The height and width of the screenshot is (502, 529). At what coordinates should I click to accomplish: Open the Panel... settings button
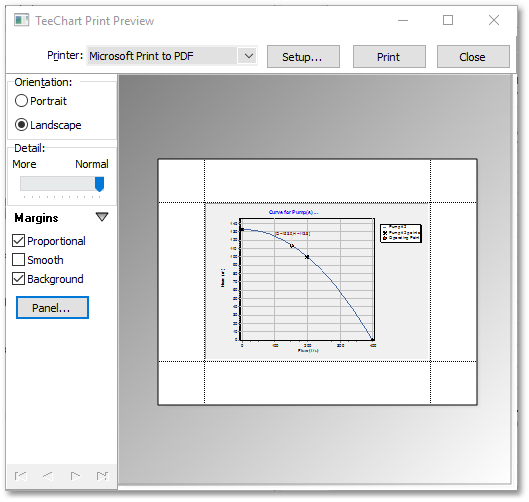[52, 308]
